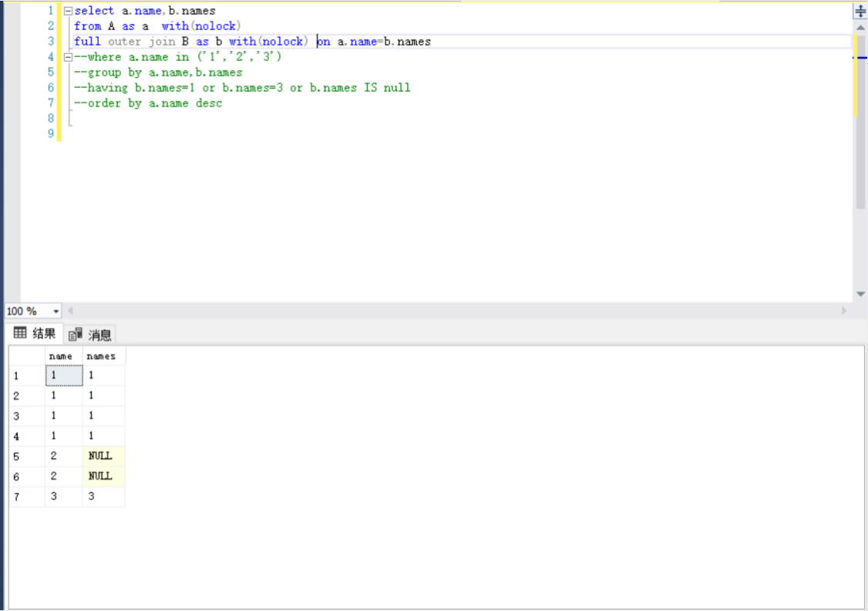868x611 pixels.
Task: Click the names cell showing 3 in row 7
Action: [103, 497]
